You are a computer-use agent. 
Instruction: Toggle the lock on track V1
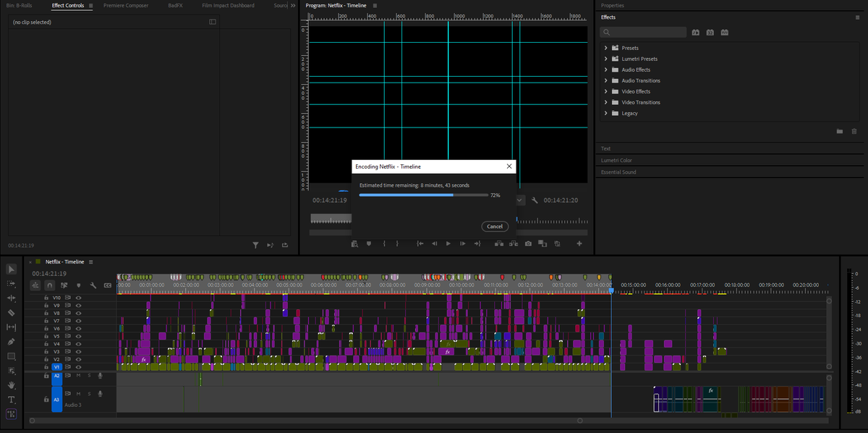46,367
